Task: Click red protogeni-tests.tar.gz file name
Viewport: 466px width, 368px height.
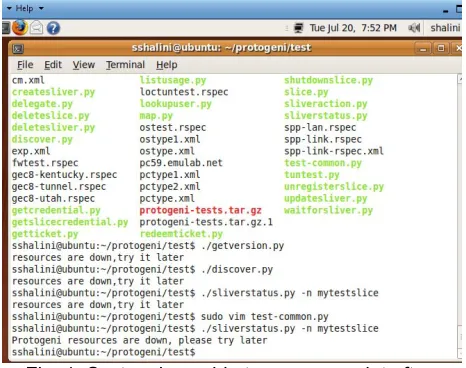Action: click(200, 210)
